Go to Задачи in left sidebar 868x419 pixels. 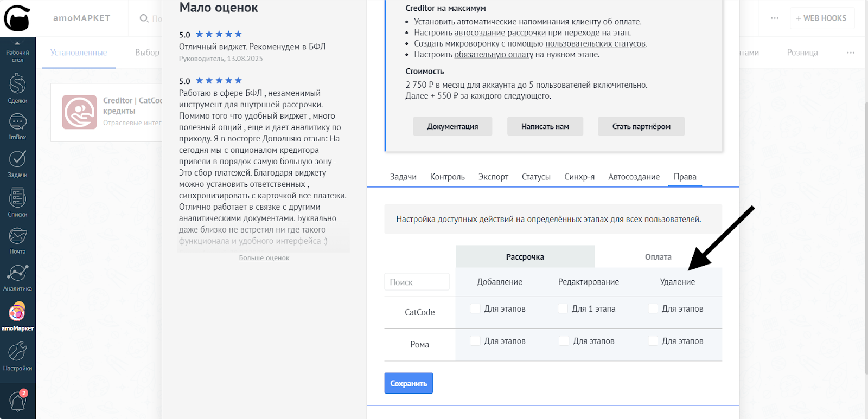point(17,163)
